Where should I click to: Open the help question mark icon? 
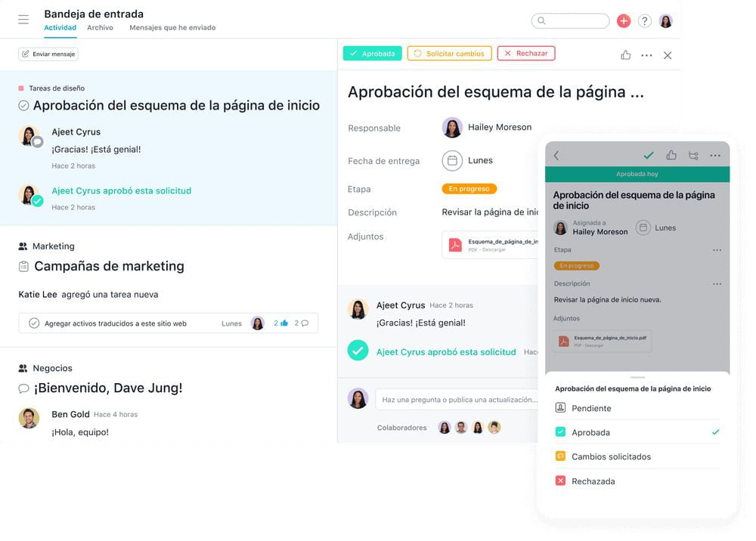point(645,21)
